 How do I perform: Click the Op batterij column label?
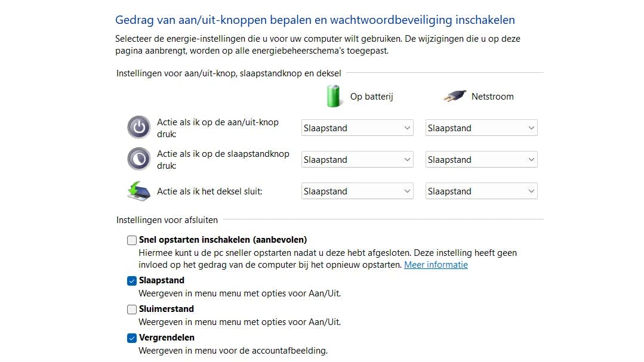click(x=371, y=97)
